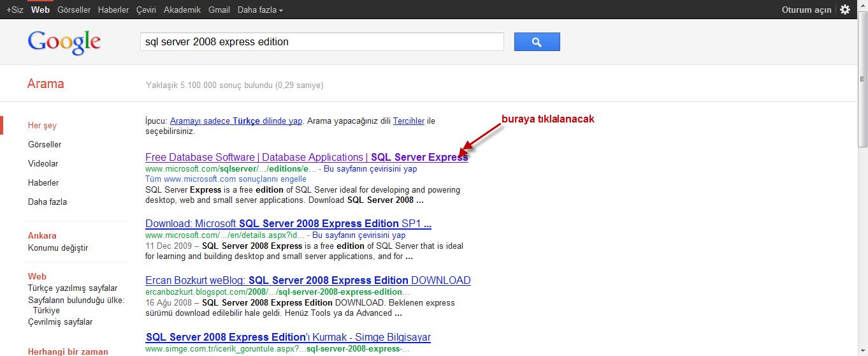Open Haberler in the top bar
The width and height of the screenshot is (868, 356).
tap(113, 10)
